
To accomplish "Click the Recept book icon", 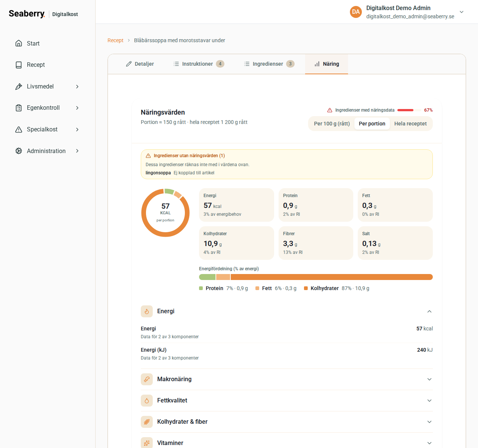I will (x=19, y=65).
